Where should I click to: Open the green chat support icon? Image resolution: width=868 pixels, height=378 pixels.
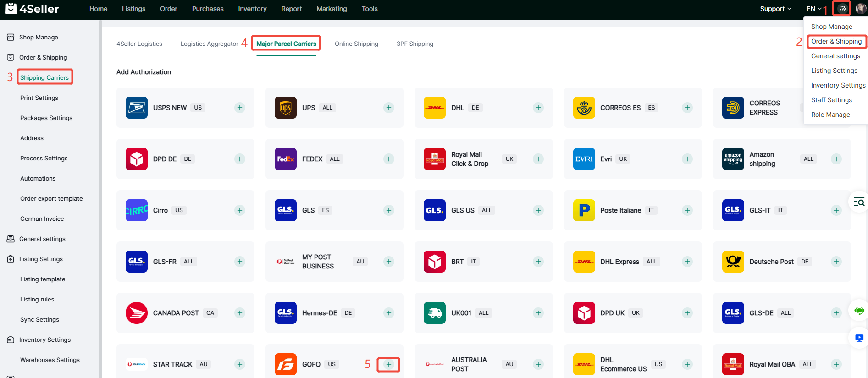coord(859,311)
